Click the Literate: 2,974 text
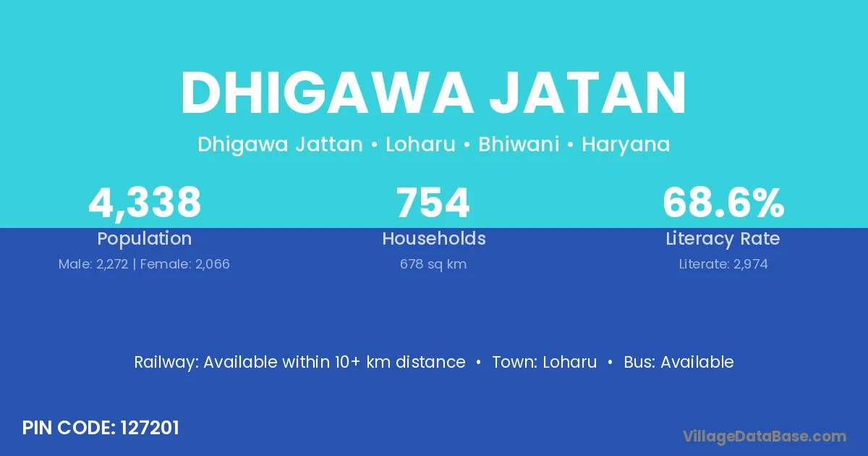This screenshot has width=868, height=456. coord(723,264)
